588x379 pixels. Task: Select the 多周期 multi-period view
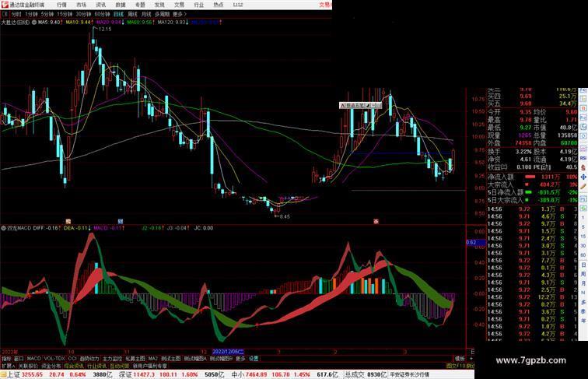162,14
